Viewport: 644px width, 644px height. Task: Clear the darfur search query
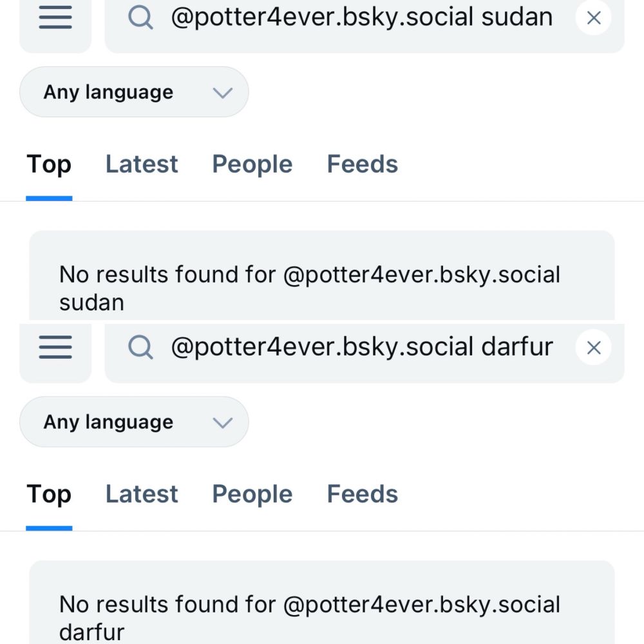pyautogui.click(x=594, y=348)
